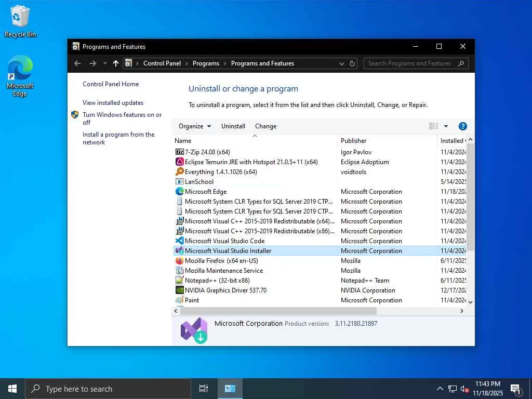Click Control Panel in the breadcrumb

162,63
